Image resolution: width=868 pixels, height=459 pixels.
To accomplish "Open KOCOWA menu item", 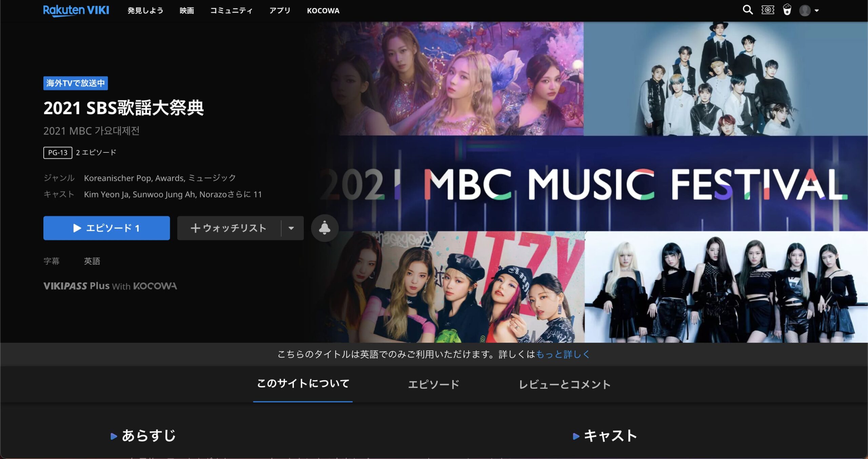I will pyautogui.click(x=323, y=11).
